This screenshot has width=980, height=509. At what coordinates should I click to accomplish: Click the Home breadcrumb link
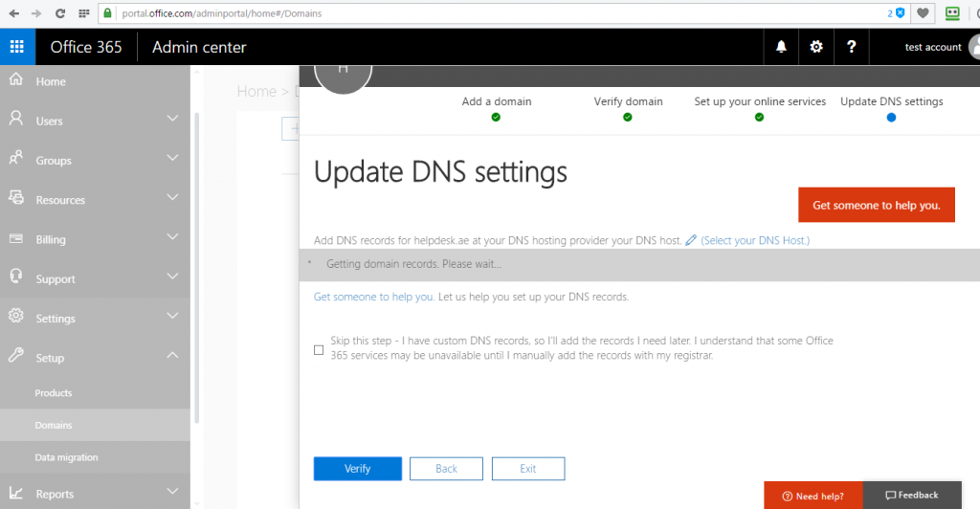[256, 91]
